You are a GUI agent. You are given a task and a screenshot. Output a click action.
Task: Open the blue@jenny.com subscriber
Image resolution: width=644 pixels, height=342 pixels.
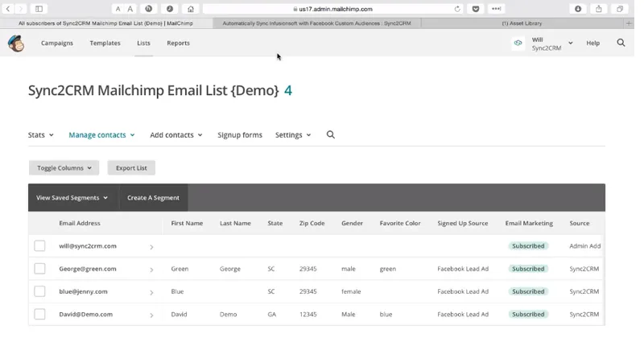click(83, 291)
